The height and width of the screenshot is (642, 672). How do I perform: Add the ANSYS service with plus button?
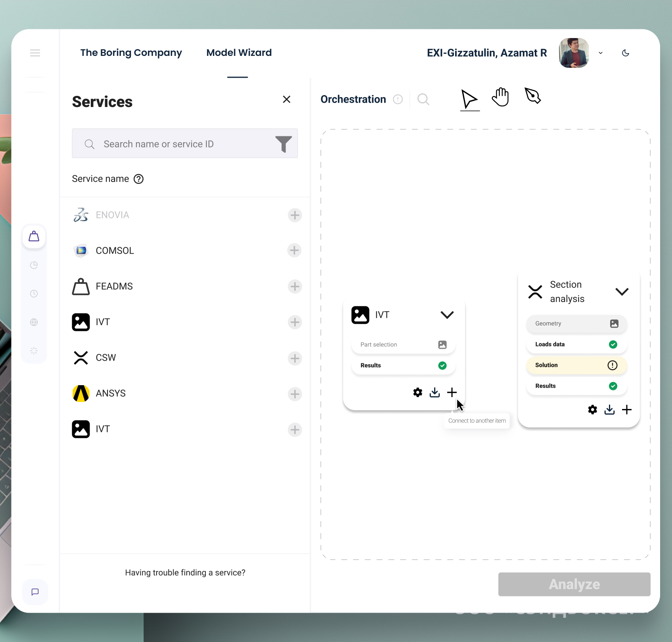click(x=295, y=394)
